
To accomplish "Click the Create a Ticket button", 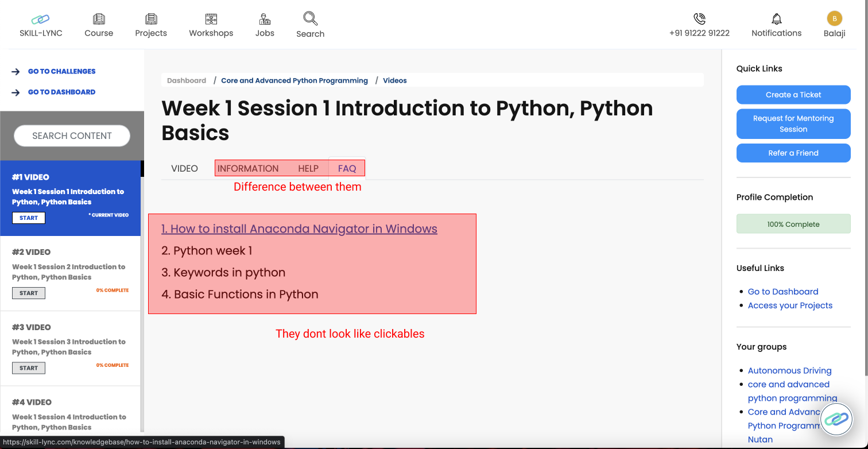I will tap(793, 95).
